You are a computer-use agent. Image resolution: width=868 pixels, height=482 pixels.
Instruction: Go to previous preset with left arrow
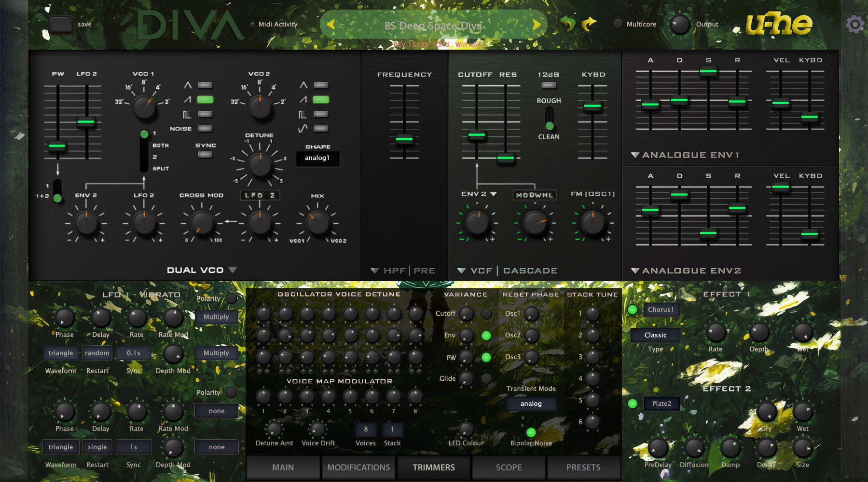tap(331, 24)
